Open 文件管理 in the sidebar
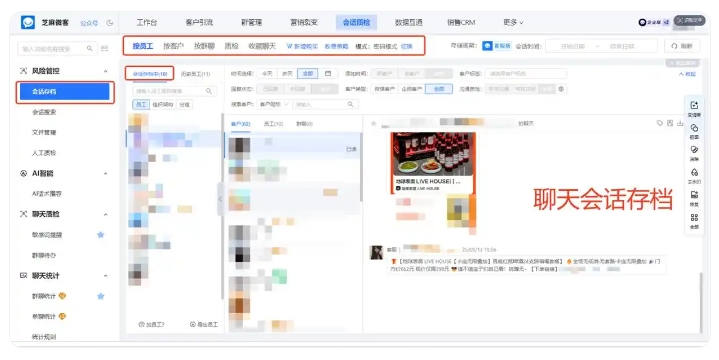Screen dimensions: 719x360 point(44,132)
